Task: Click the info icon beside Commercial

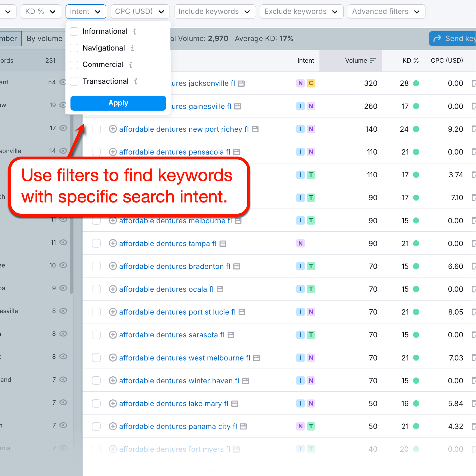Action: pyautogui.click(x=131, y=65)
